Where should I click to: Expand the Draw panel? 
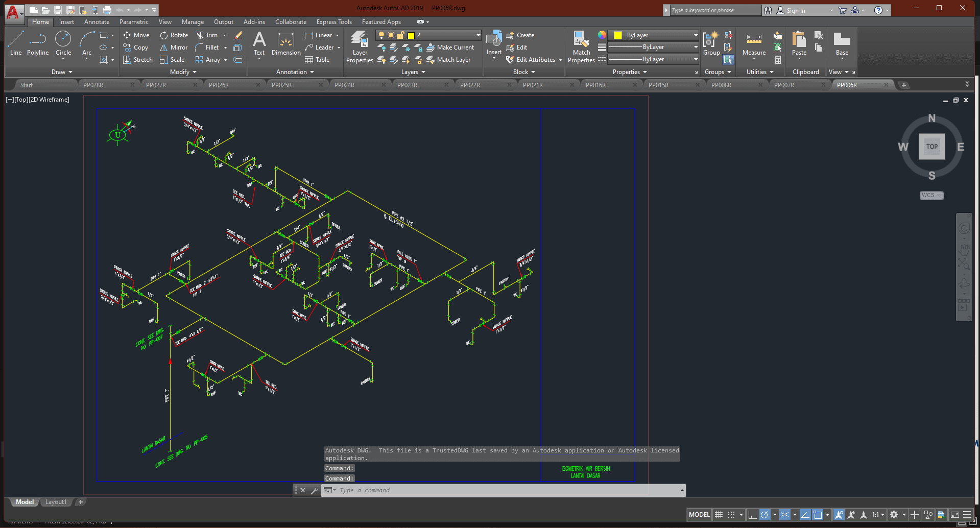click(62, 72)
